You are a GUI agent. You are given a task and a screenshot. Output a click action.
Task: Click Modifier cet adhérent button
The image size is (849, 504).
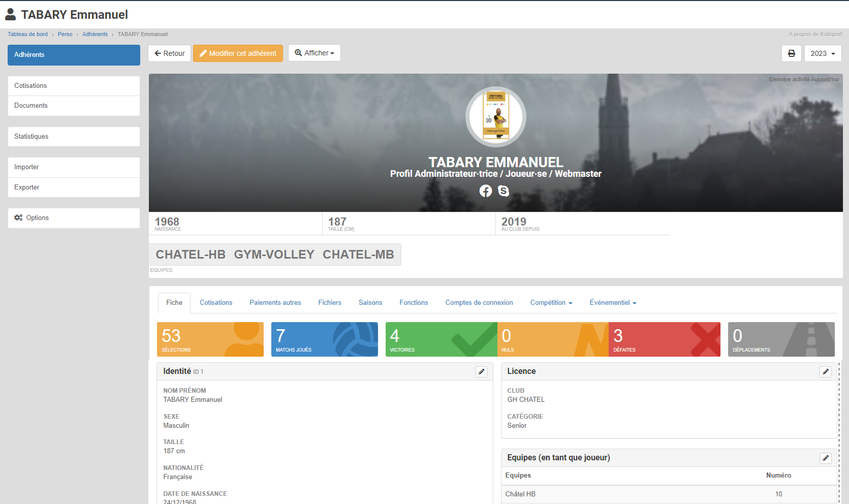(238, 53)
